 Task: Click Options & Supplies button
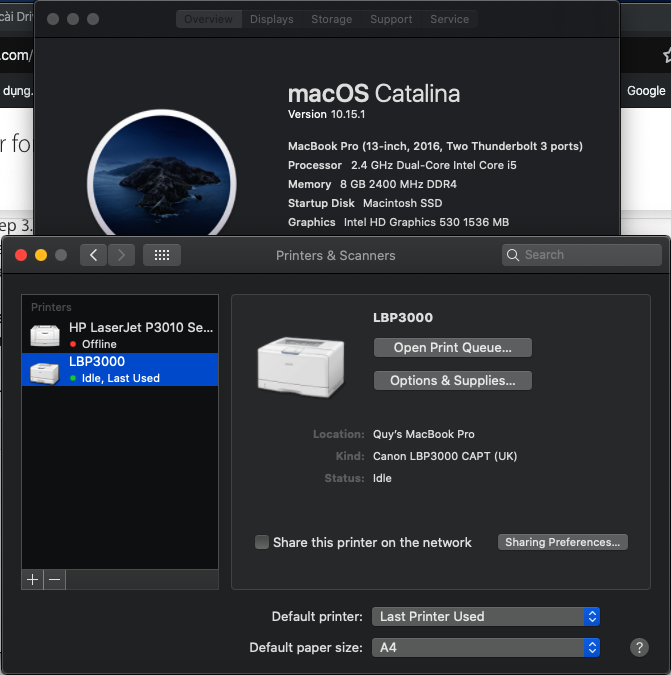point(453,381)
